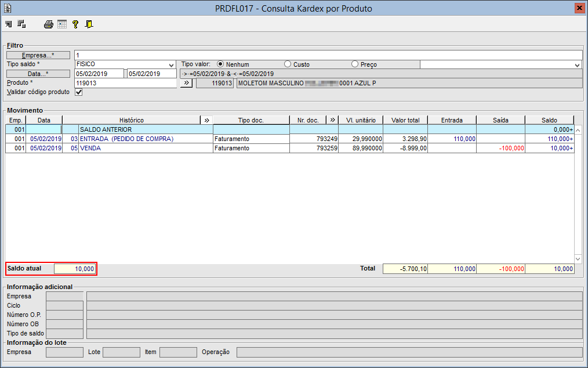588x368 pixels.
Task: Click the Operação field
Action: 409,352
